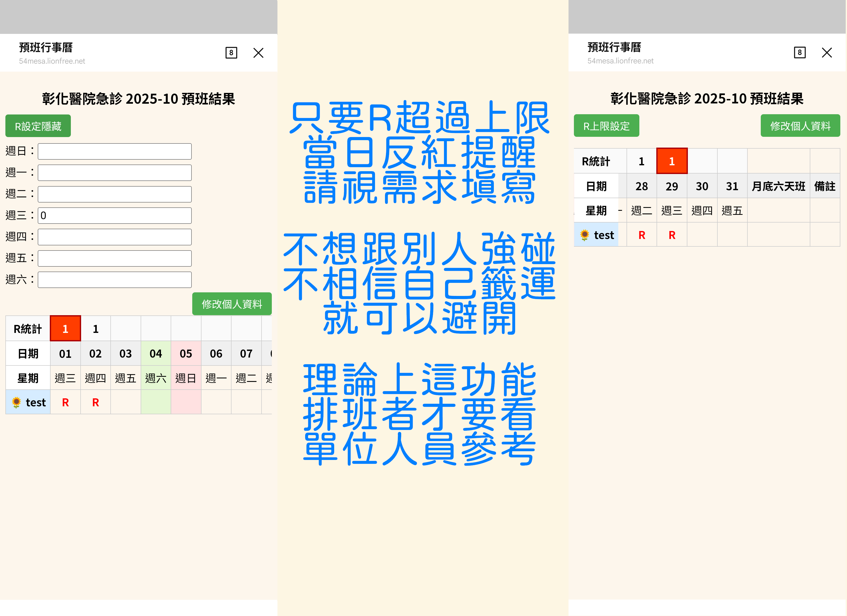Viewport: 847px width, 616px height.
Task: Click the red highlighted R count above date 29
Action: coord(671,161)
